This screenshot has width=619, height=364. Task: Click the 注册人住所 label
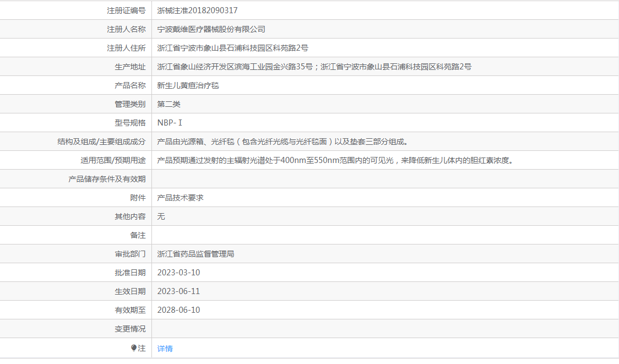click(x=126, y=48)
